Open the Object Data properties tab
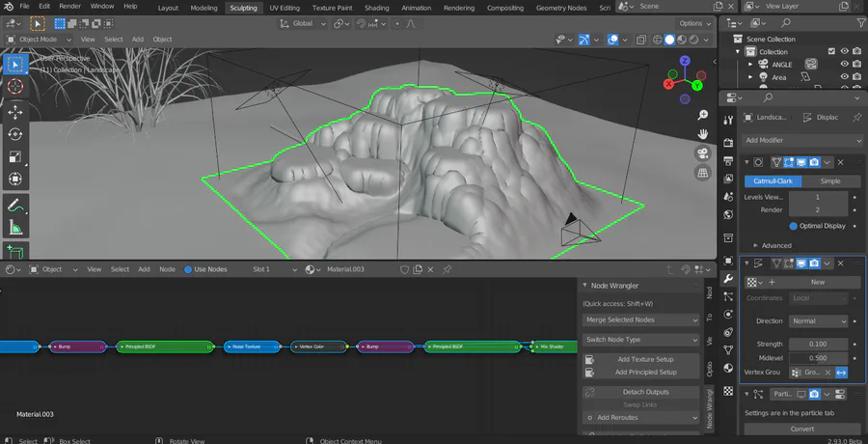Screen dimensions: 868x444 coord(728,349)
